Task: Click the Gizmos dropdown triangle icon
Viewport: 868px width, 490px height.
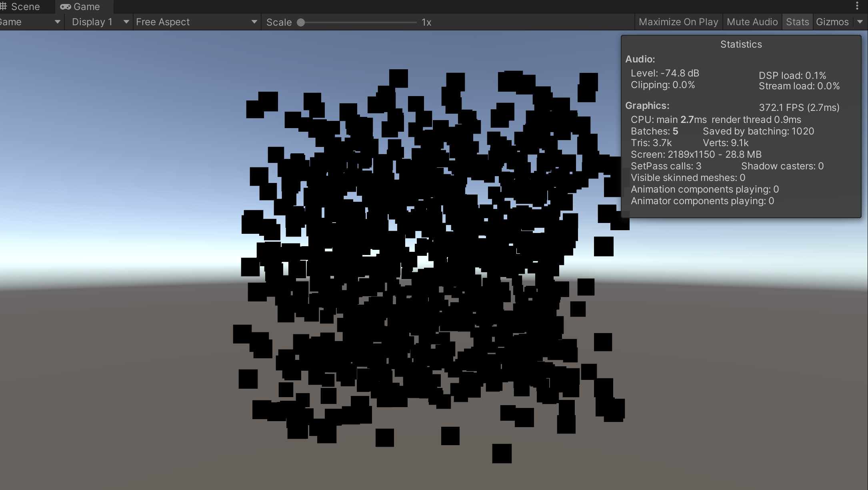Action: [x=861, y=22]
